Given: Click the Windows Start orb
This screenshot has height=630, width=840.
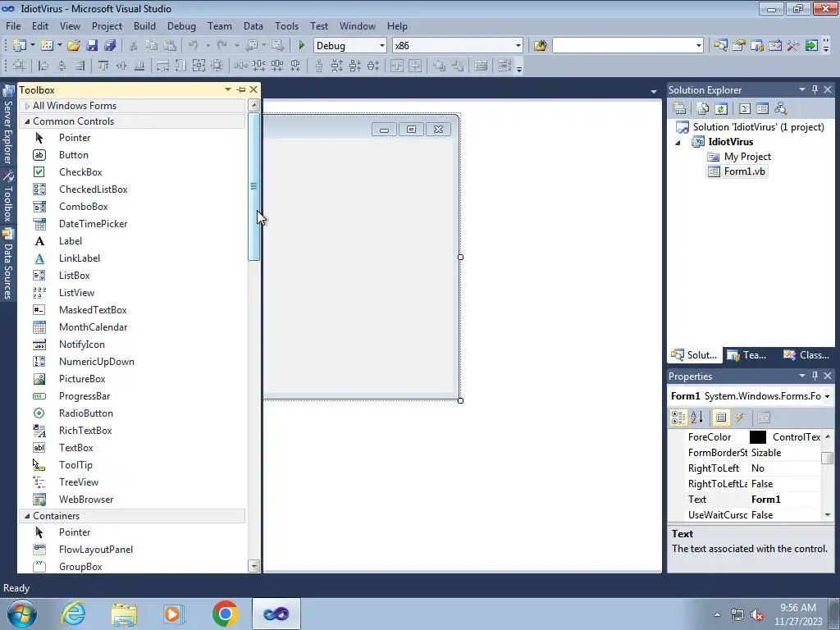Looking at the screenshot, I should tap(22, 614).
